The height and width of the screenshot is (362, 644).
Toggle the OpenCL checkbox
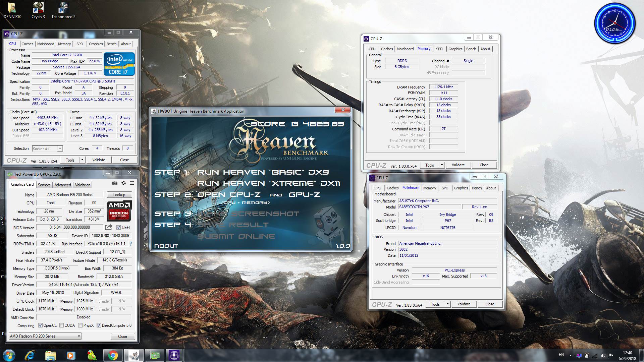40,325
